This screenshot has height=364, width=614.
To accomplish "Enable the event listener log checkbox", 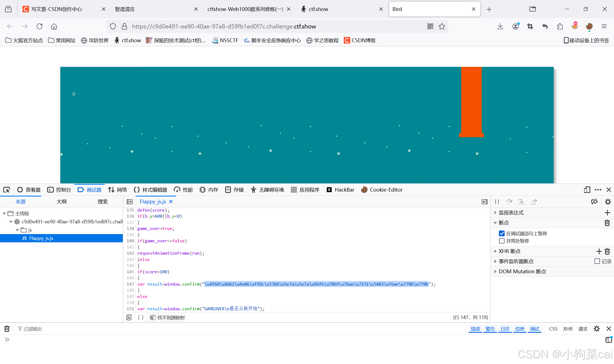I will click(x=597, y=261).
